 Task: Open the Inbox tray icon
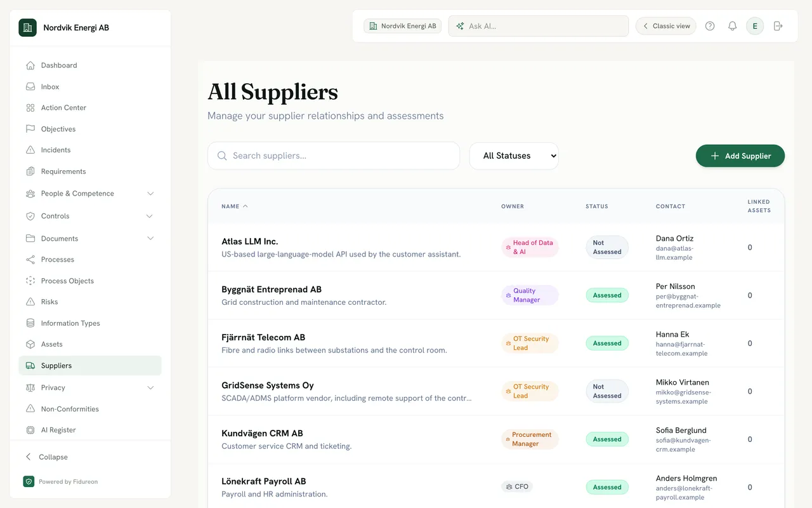pos(30,86)
